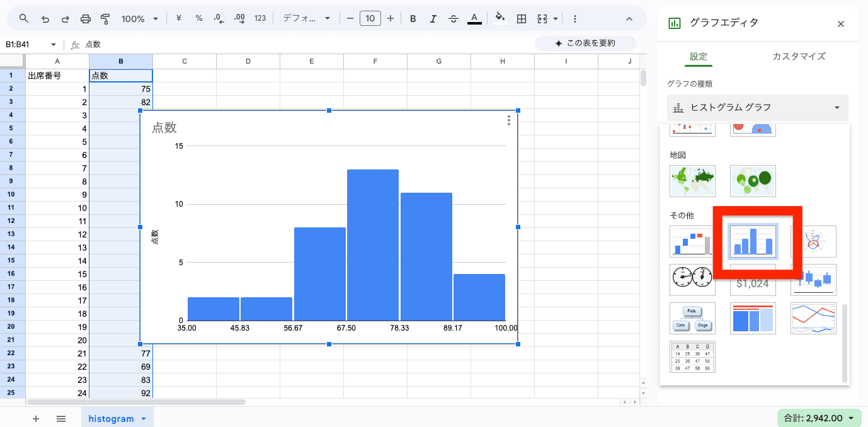
Task: Open the chart's three-dot options menu
Action: [509, 120]
